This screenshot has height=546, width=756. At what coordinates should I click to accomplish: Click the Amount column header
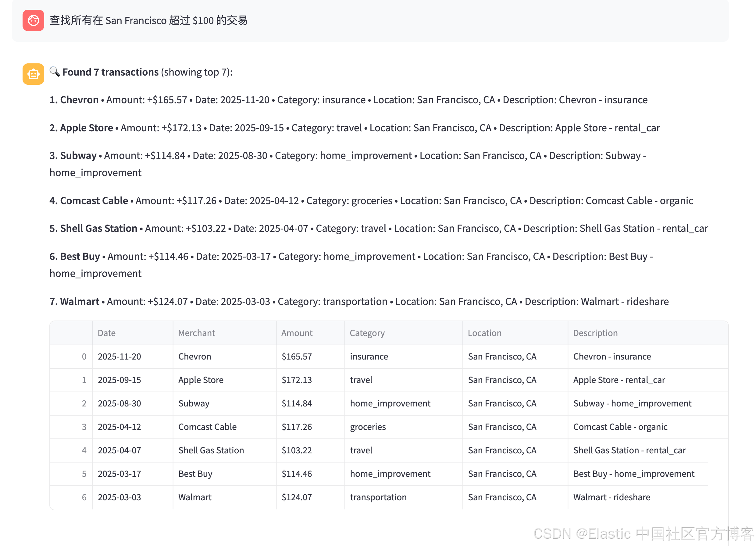[311, 333]
